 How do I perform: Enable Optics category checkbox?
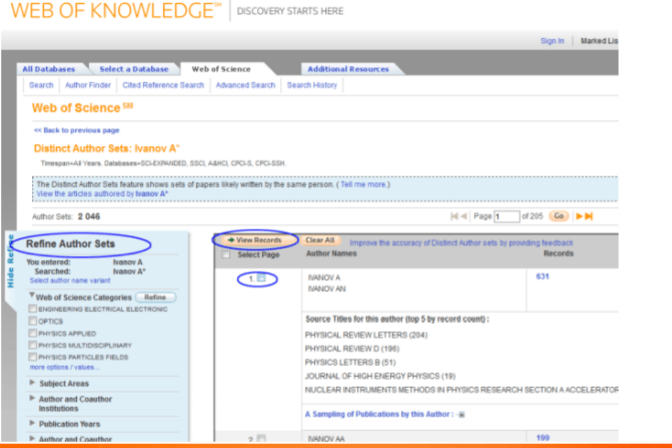coord(33,321)
